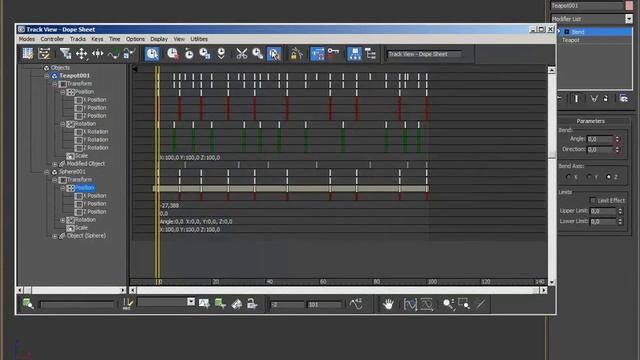Click the Objects root tree item
Viewport: 640px width, 360px height.
(x=60, y=68)
